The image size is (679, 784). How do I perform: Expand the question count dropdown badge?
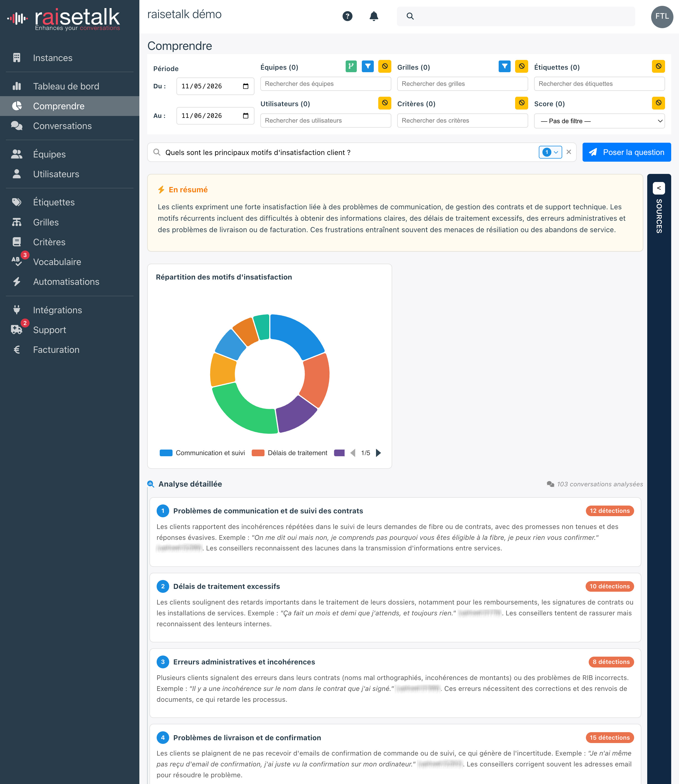tap(550, 152)
